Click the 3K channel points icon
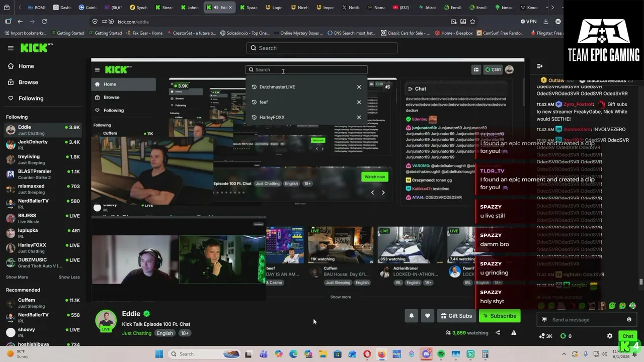 (x=545, y=336)
